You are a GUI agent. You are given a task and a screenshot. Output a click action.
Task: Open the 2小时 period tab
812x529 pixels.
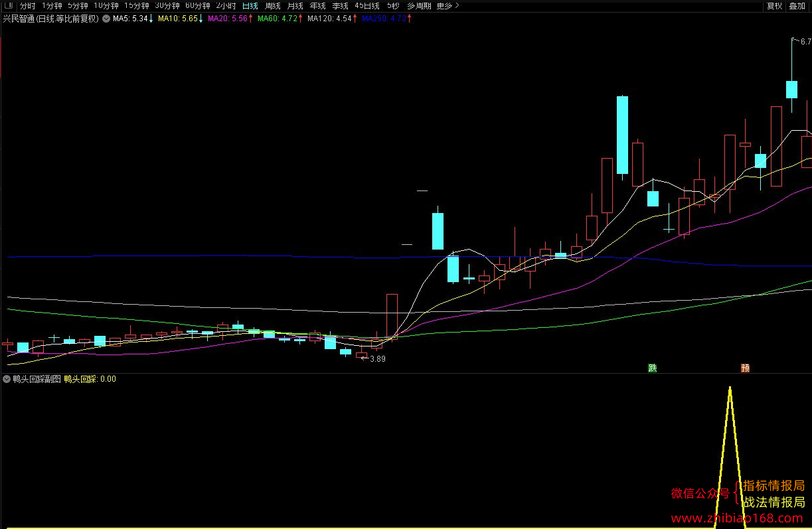226,6
